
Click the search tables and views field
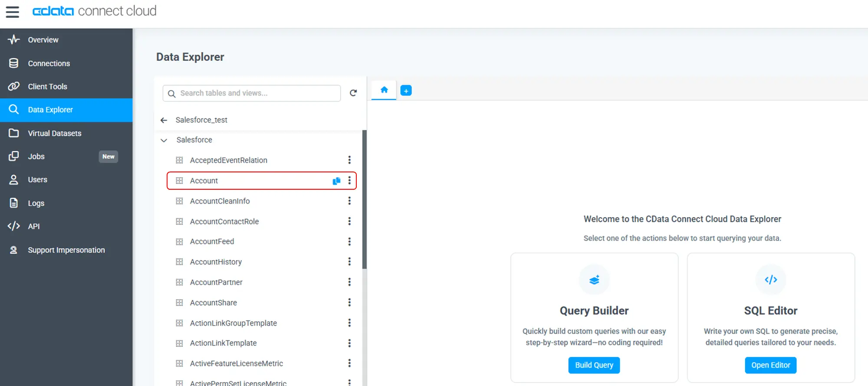(x=252, y=93)
